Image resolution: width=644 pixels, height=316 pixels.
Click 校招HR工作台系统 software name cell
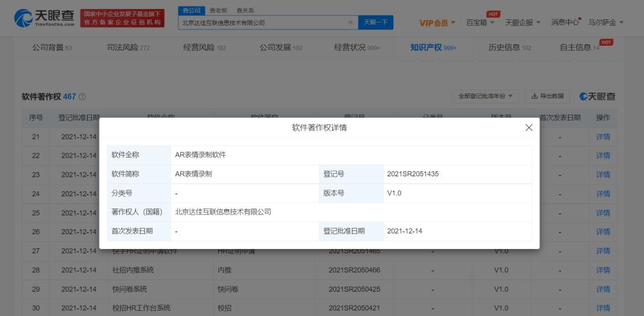pyautogui.click(x=141, y=308)
